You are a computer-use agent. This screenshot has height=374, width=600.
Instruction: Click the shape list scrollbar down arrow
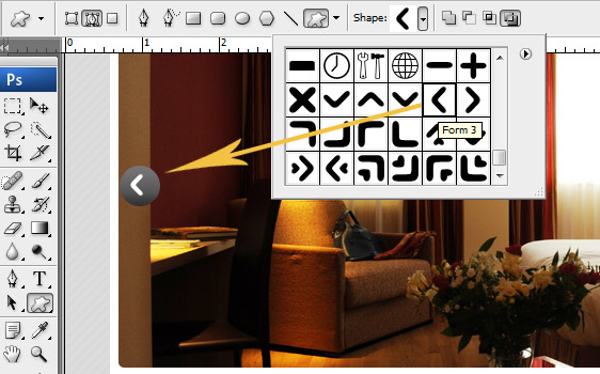tap(499, 176)
